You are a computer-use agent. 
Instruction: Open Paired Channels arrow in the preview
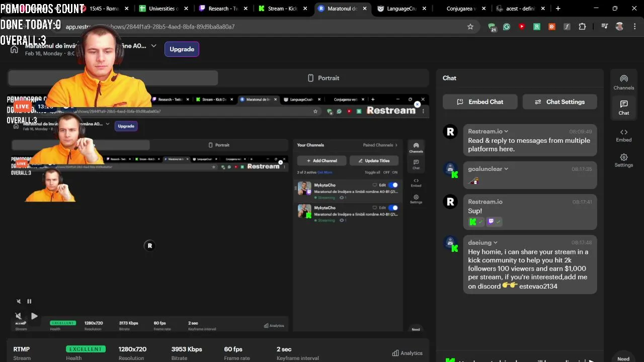(x=396, y=145)
